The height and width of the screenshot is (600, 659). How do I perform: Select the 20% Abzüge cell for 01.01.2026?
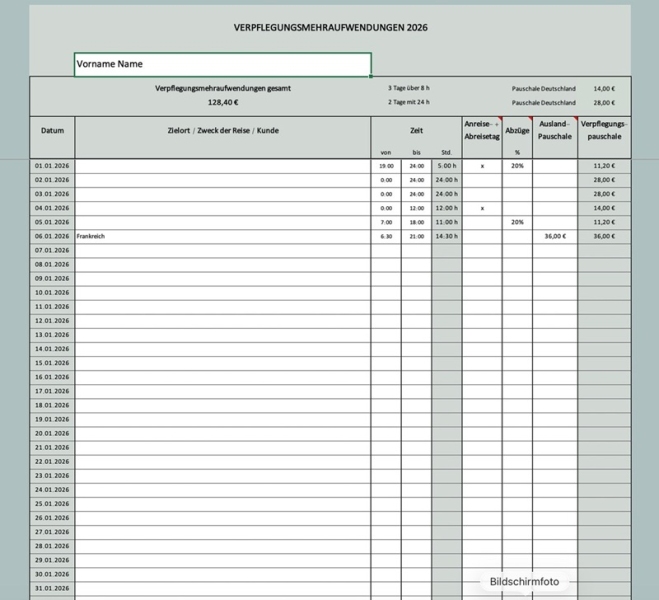(517, 165)
